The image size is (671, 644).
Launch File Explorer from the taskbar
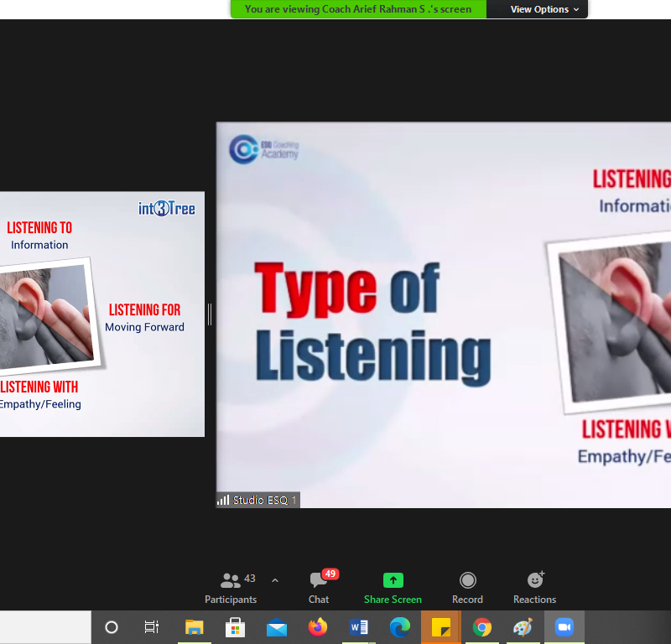point(194,627)
